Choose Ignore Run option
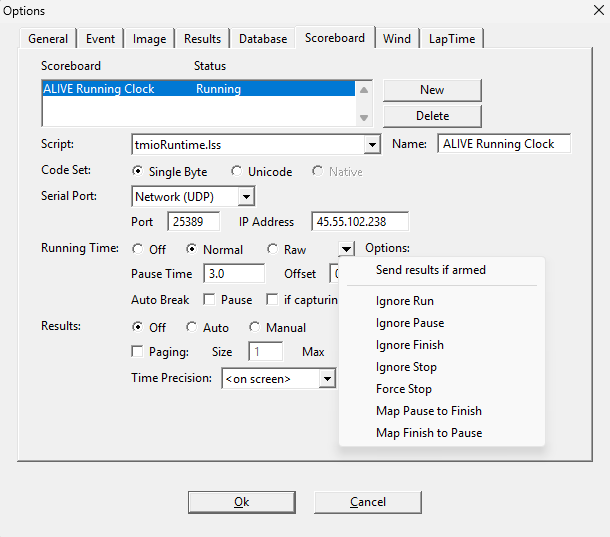The width and height of the screenshot is (610, 537). [442, 301]
